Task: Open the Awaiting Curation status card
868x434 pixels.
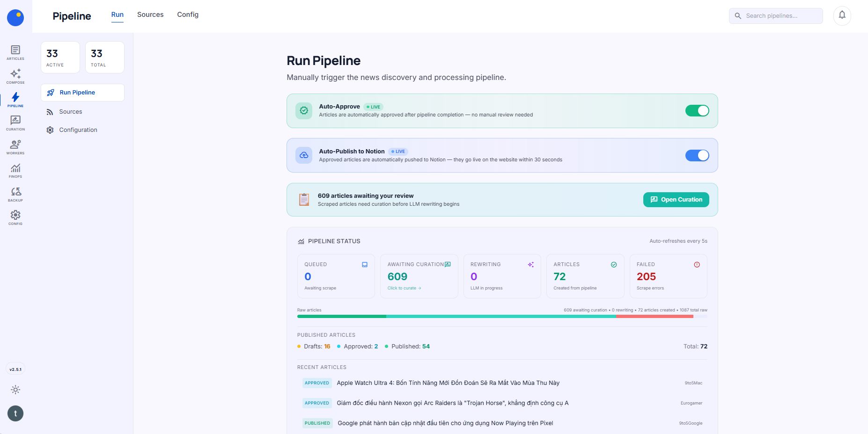Action: tap(419, 276)
